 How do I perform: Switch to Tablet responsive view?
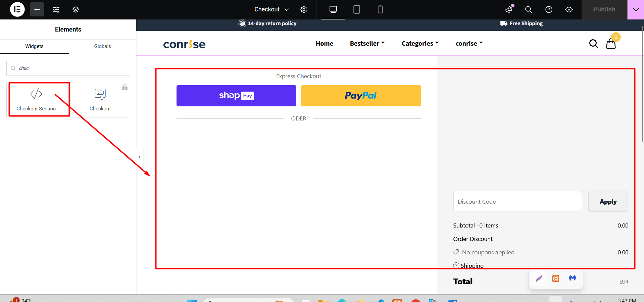357,9
